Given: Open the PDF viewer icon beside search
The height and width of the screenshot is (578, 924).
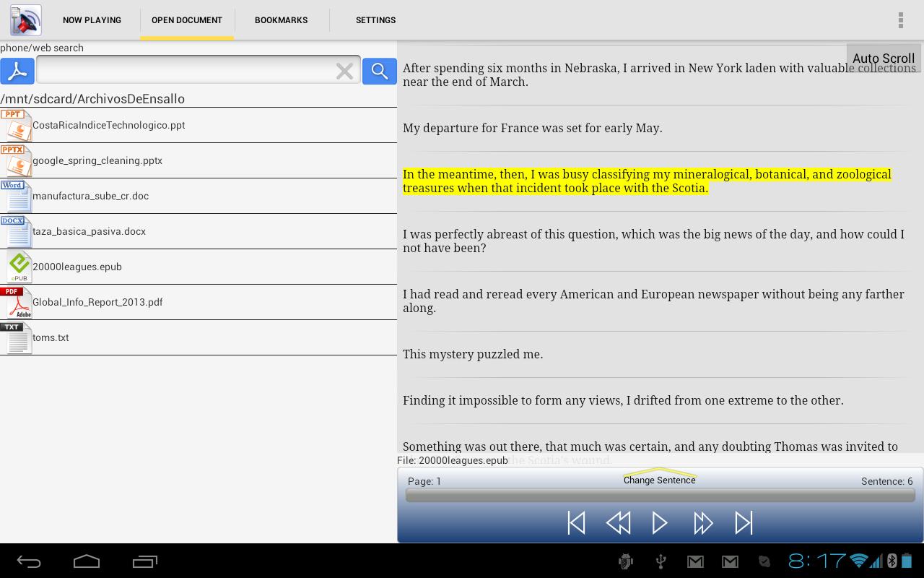Looking at the screenshot, I should point(17,70).
